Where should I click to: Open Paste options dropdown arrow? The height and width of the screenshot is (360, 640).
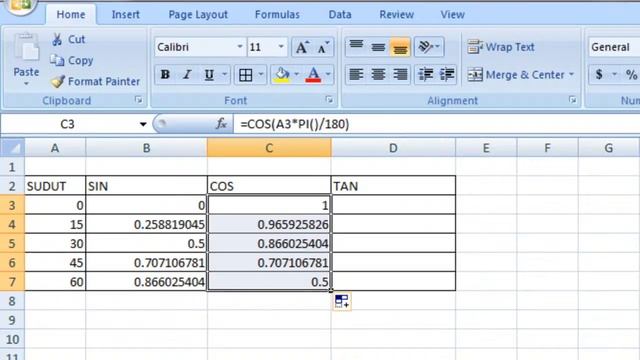[x=26, y=84]
